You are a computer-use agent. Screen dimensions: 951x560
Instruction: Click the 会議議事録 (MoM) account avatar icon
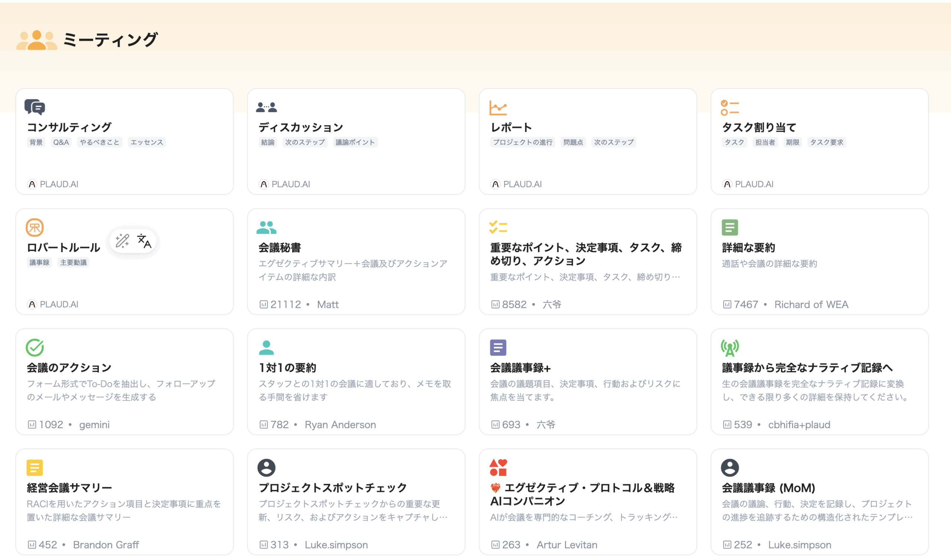pyautogui.click(x=730, y=468)
